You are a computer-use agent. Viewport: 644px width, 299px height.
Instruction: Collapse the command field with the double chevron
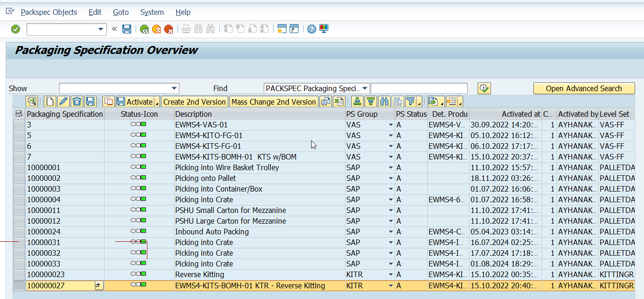click(114, 29)
